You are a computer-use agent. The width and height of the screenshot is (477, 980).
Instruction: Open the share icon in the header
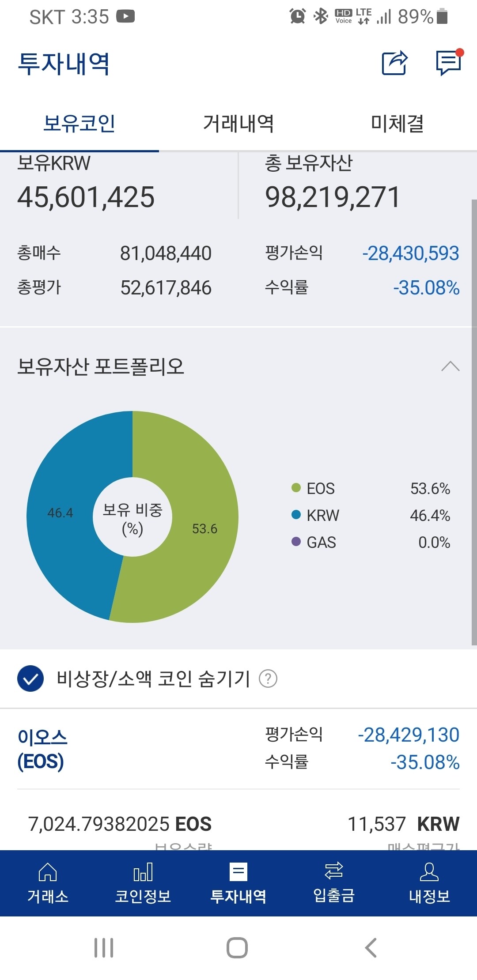395,64
